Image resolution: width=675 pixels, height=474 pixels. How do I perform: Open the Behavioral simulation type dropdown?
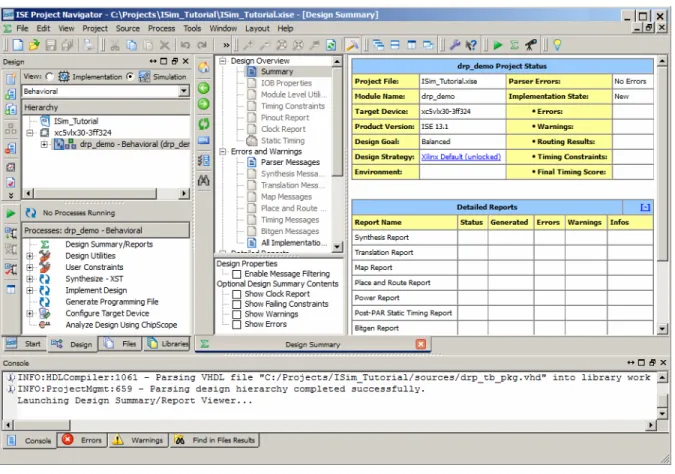pyautogui.click(x=184, y=91)
